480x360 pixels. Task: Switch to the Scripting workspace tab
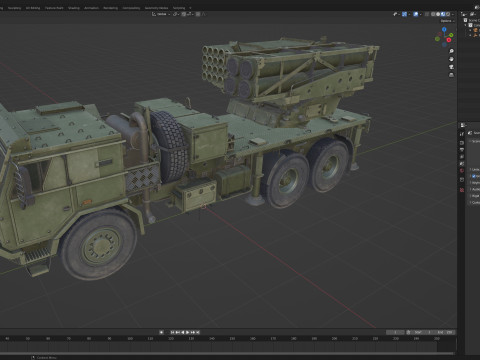pyautogui.click(x=179, y=8)
